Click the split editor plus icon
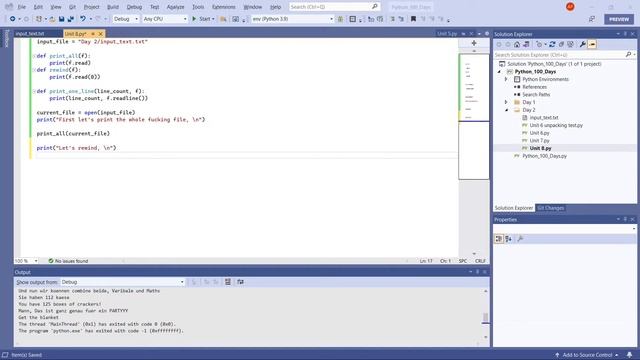The image size is (640, 360). point(474,43)
